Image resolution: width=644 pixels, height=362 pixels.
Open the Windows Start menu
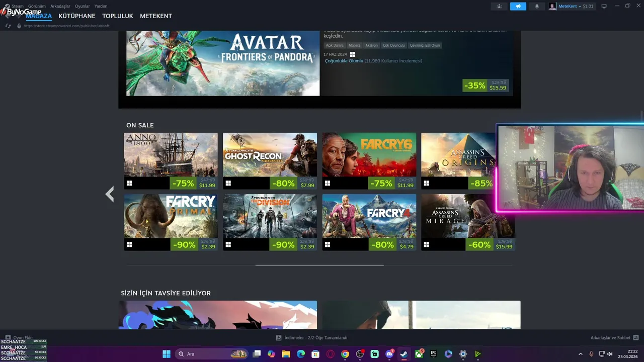(x=167, y=354)
